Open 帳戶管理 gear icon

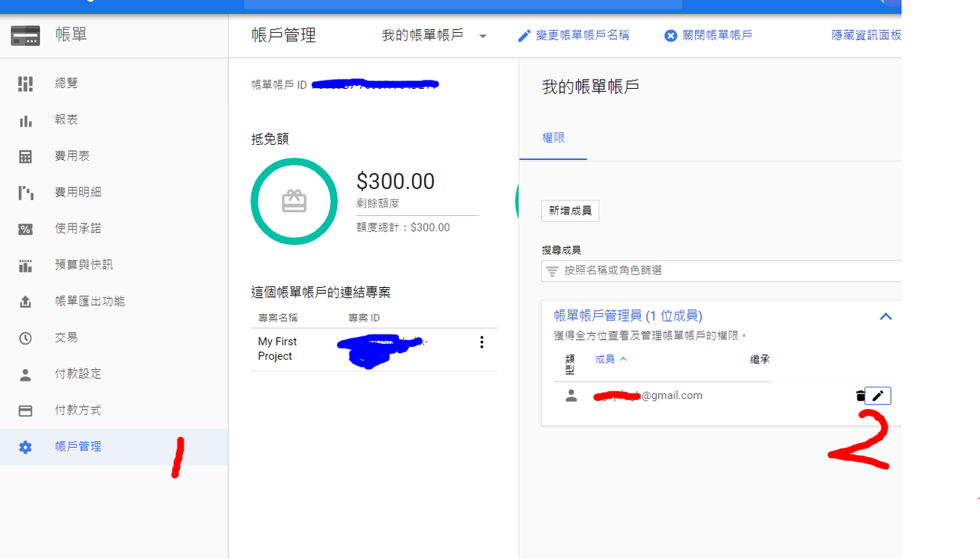[25, 447]
